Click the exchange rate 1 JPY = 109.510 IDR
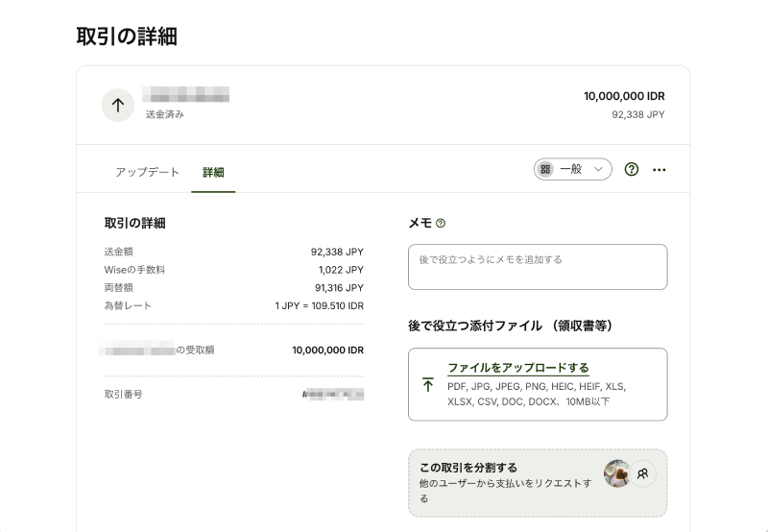 click(320, 306)
